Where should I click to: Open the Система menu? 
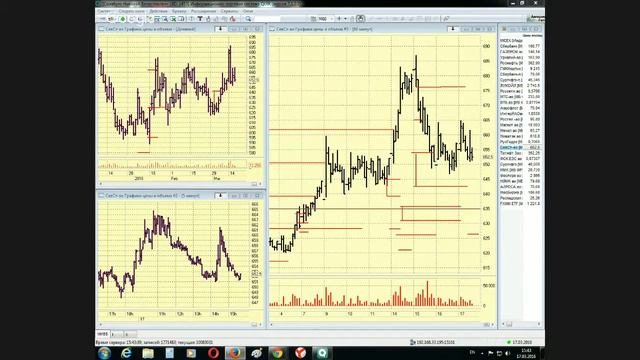[x=104, y=11]
